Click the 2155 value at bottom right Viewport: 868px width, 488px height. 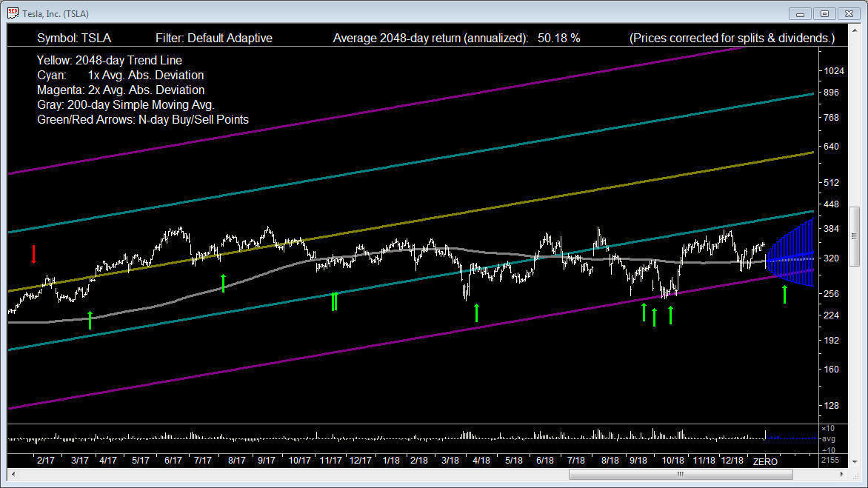829,461
